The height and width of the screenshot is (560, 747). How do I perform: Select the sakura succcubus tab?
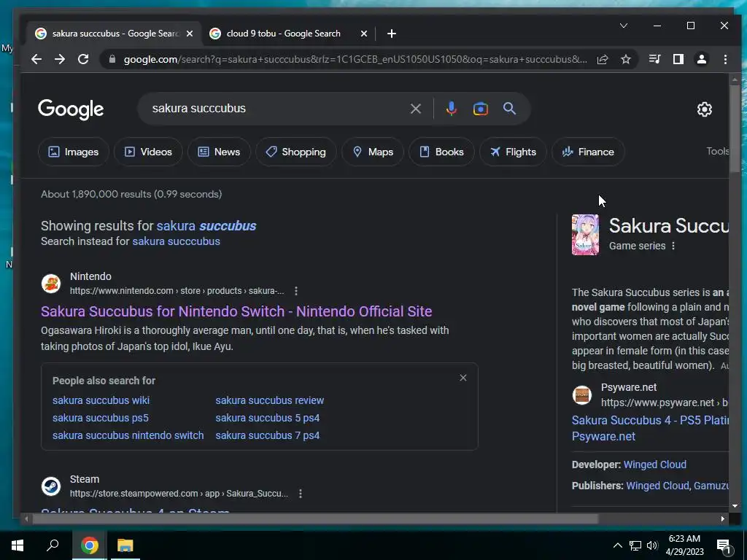click(x=115, y=34)
